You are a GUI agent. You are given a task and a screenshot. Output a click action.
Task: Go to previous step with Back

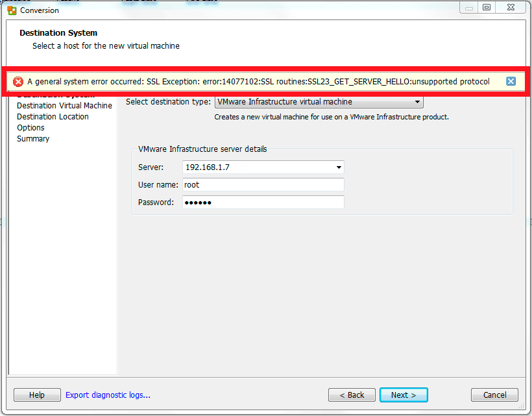click(352, 395)
